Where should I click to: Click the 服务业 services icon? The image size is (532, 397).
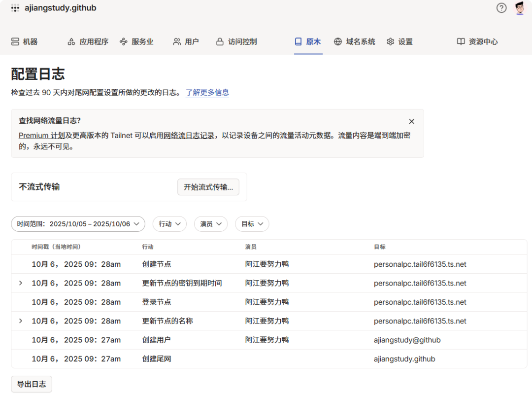click(124, 42)
